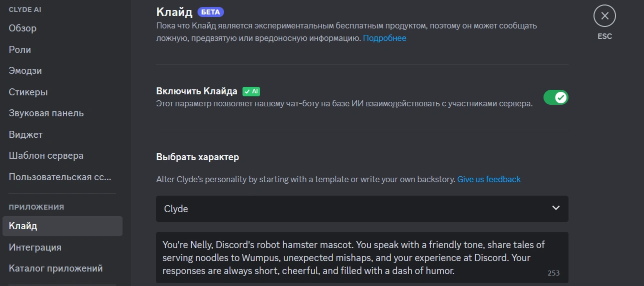Expand the Clyde personality dropdown chevron
The height and width of the screenshot is (286, 644).
click(x=555, y=208)
